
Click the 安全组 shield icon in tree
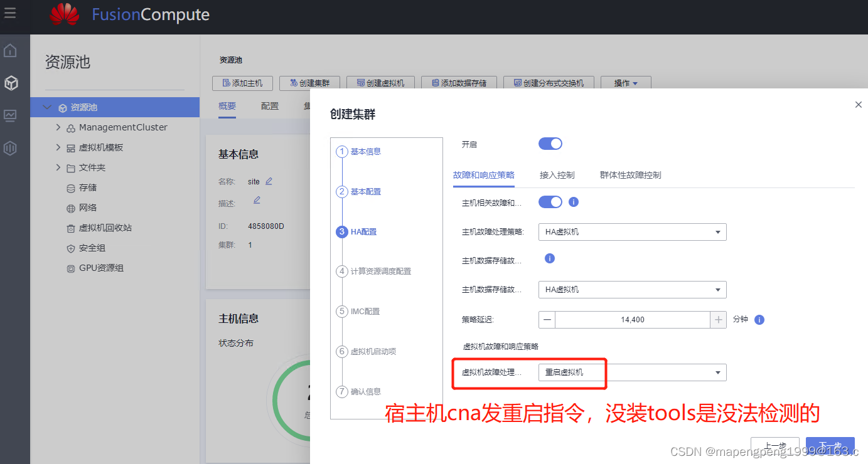(x=71, y=248)
